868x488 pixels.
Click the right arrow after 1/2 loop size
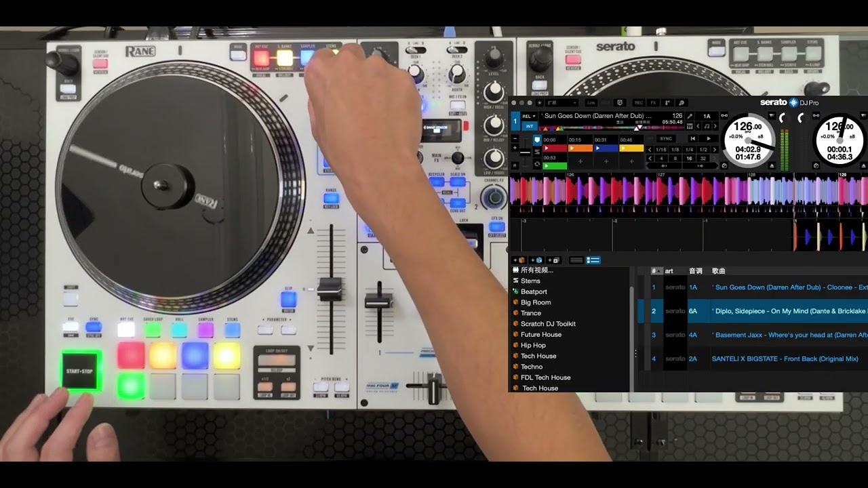pyautogui.click(x=715, y=150)
